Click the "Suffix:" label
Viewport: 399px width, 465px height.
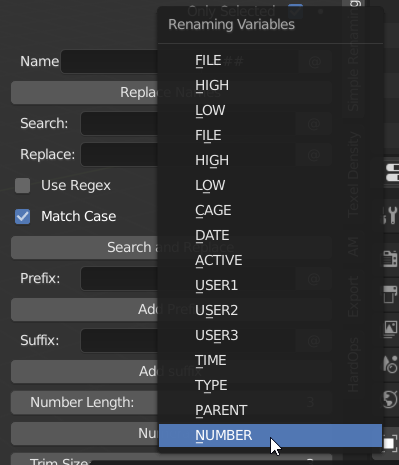40,340
